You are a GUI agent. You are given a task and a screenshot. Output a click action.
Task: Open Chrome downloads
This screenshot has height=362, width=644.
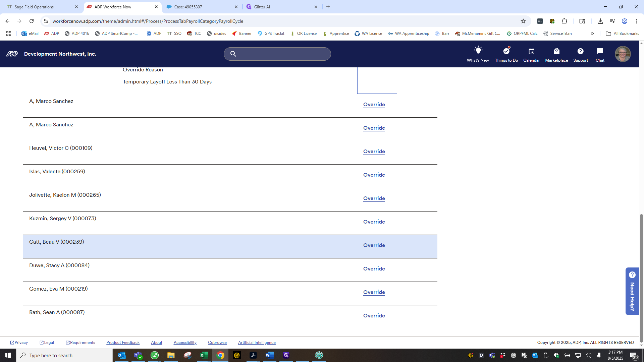600,21
